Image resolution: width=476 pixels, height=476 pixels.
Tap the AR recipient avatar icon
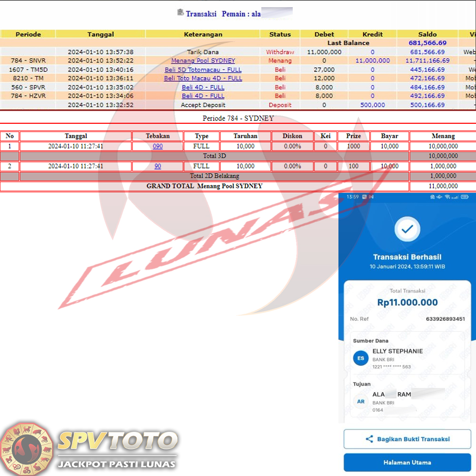tap(361, 402)
